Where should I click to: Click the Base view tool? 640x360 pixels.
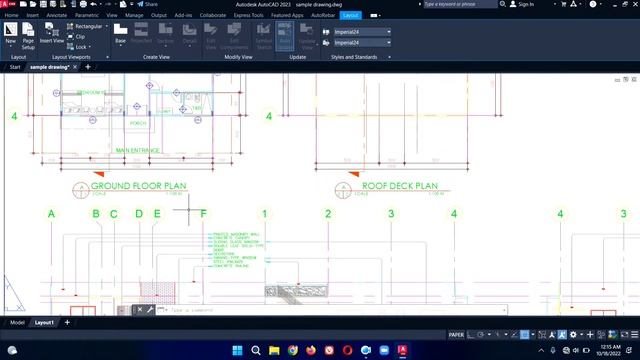pyautogui.click(x=120, y=33)
